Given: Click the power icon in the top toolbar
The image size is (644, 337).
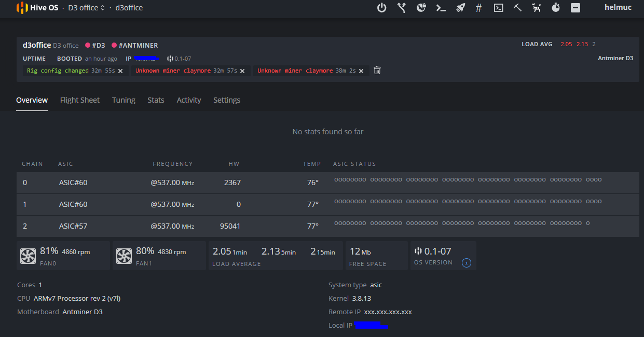Looking at the screenshot, I should pyautogui.click(x=381, y=8).
